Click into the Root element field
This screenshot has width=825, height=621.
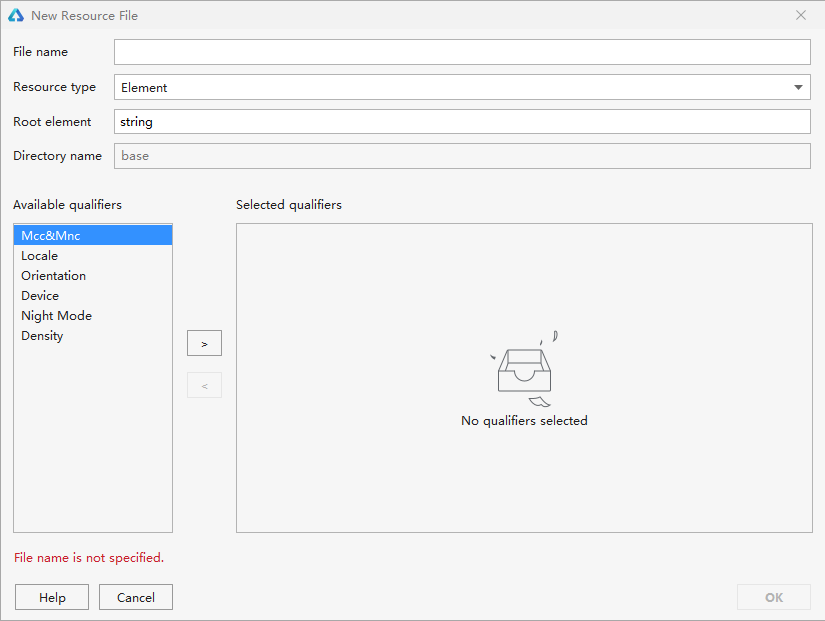[461, 122]
